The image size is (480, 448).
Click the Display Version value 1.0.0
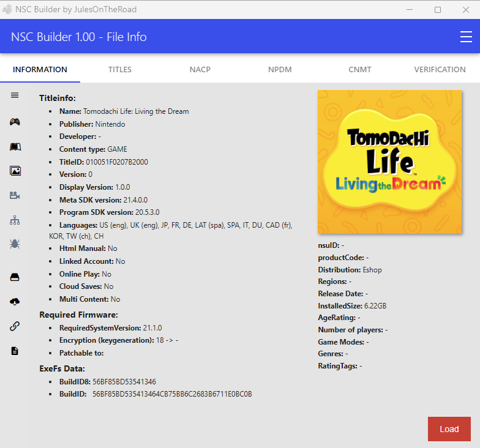[x=122, y=187]
